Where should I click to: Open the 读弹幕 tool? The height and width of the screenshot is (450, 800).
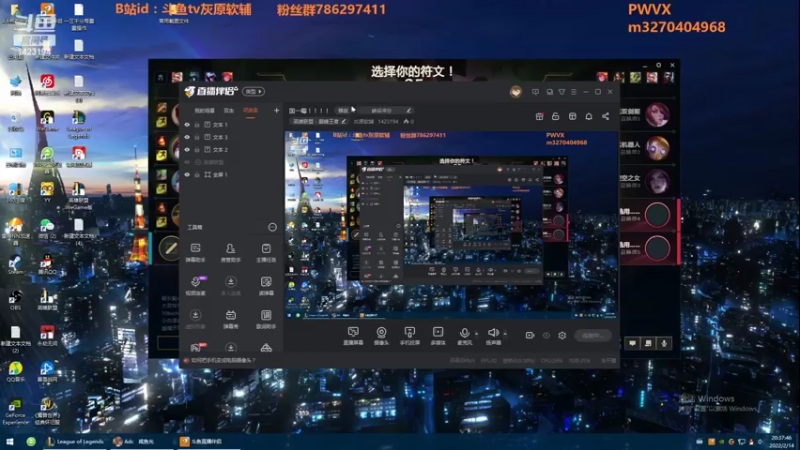click(266, 286)
